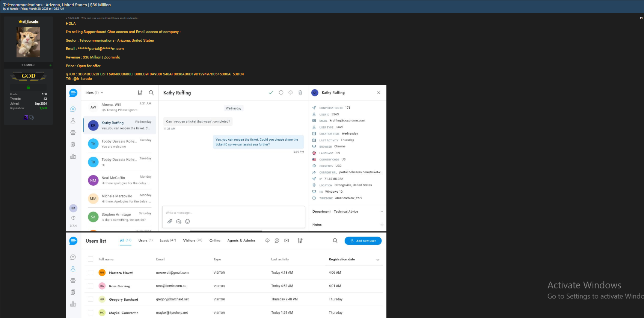Switch to the Leads tab
This screenshot has height=318, width=644.
click(168, 240)
